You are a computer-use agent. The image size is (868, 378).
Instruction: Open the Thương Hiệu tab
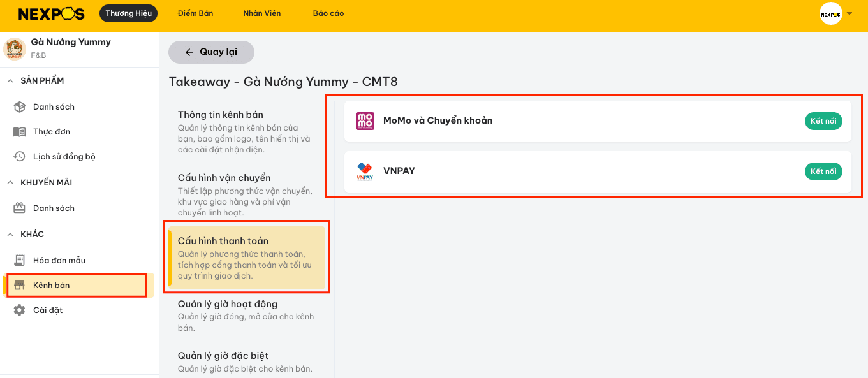[x=129, y=13]
